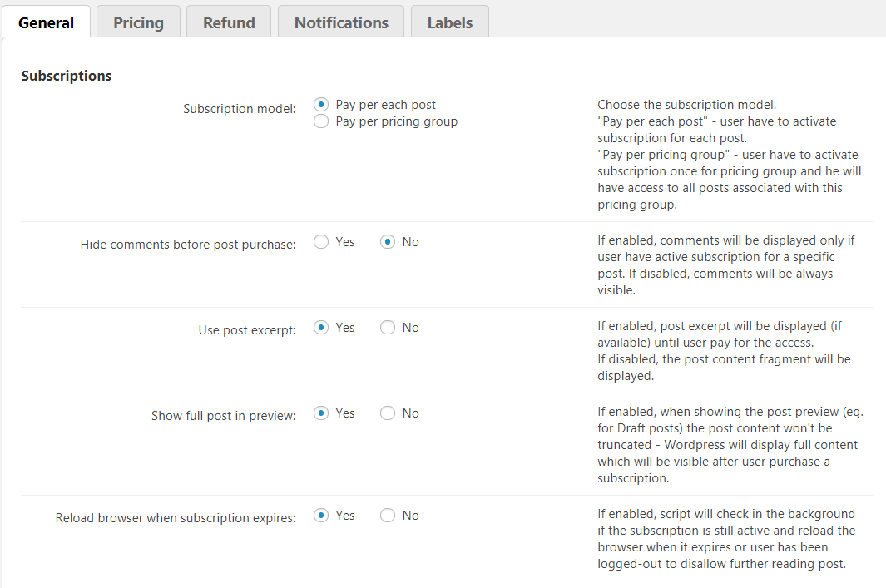Viewport: 886px width, 588px height.
Task: Disable 'Use post excerpt' by choosing No
Action: pos(388,328)
